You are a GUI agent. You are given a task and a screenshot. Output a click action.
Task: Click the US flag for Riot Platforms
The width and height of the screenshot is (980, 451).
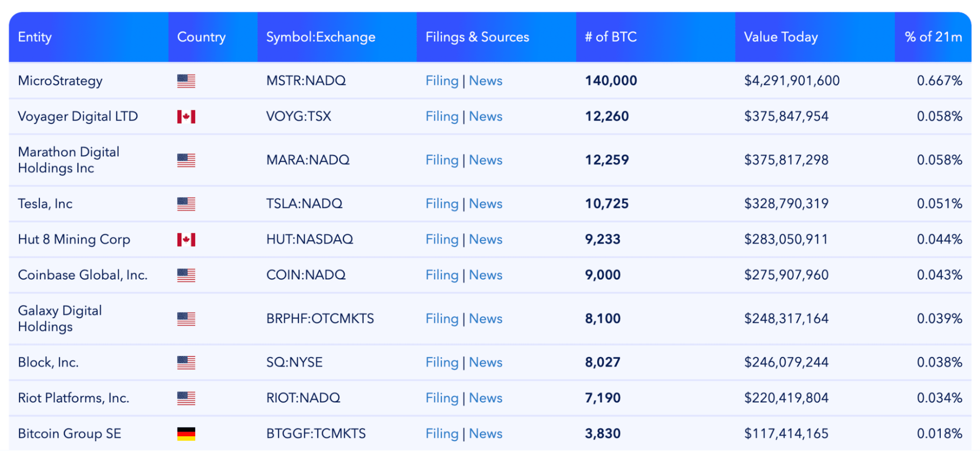(x=186, y=398)
